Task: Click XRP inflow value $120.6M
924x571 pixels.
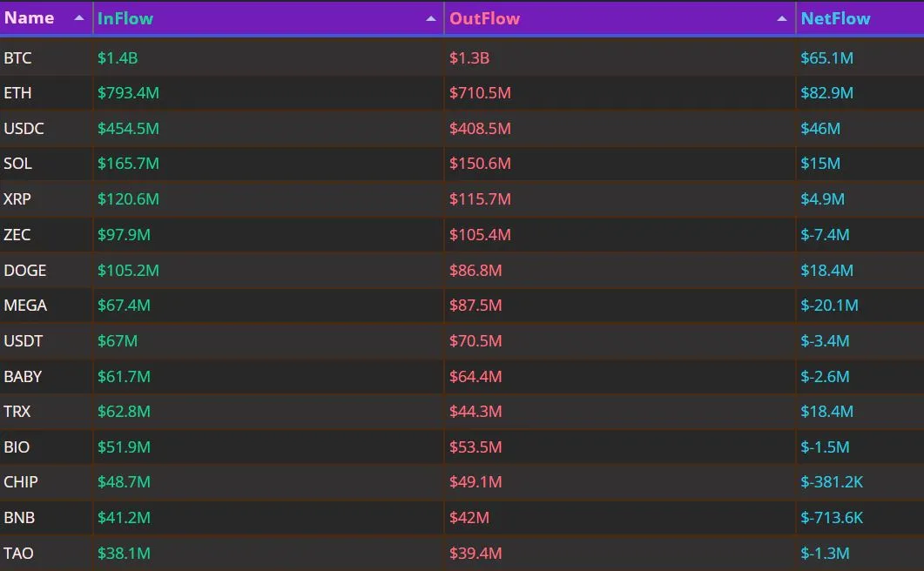Action: click(x=128, y=199)
